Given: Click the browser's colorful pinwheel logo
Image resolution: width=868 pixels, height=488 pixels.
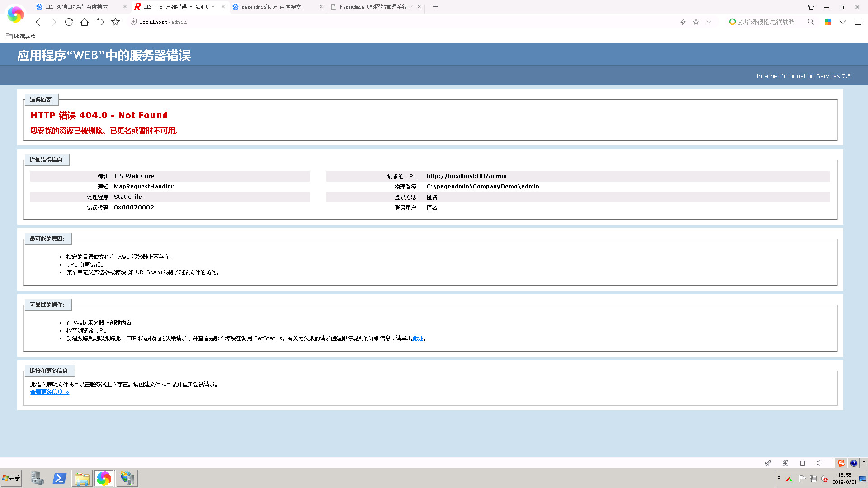Looking at the screenshot, I should point(15,14).
